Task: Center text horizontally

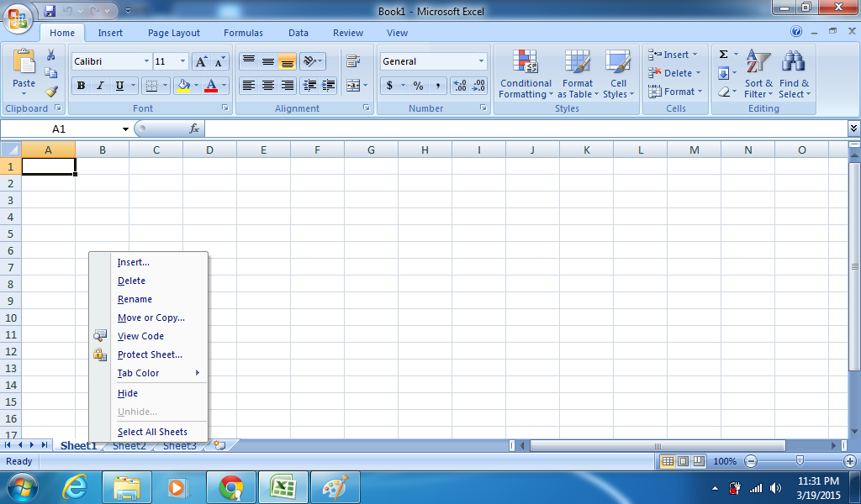Action: (x=268, y=86)
